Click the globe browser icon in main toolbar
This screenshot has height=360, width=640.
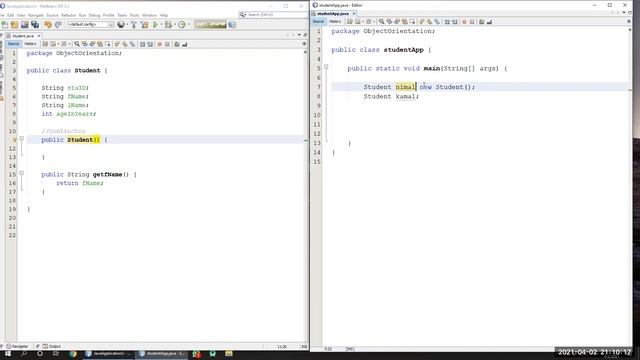point(121,25)
